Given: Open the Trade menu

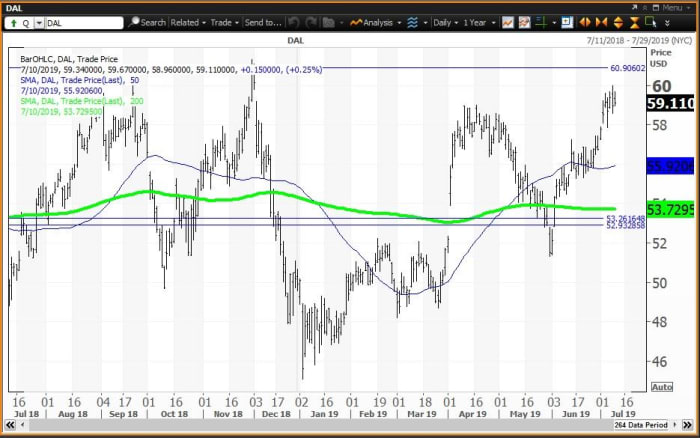Looking at the screenshot, I should click(223, 22).
